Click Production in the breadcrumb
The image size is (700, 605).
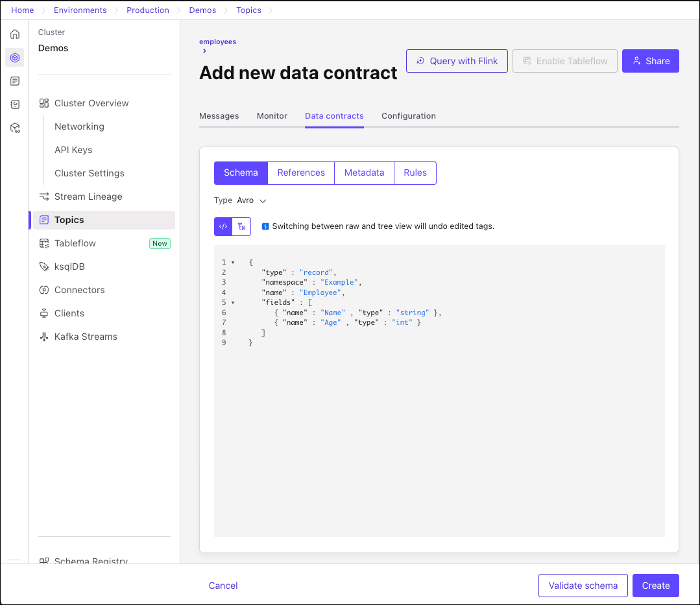point(147,10)
